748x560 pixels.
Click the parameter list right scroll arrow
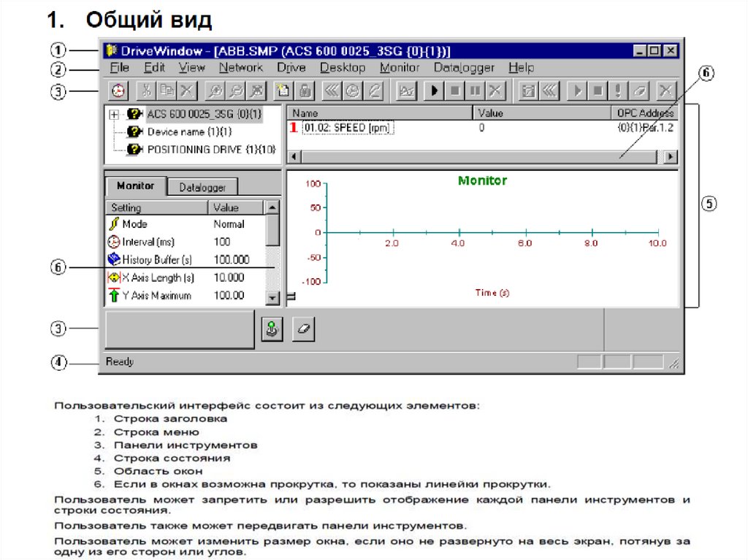pos(671,156)
